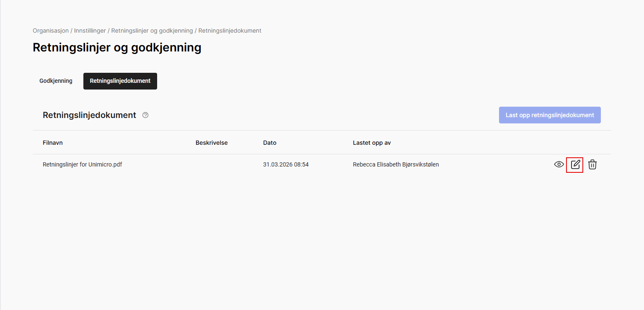Click the pencil edit icon for the document
The image size is (644, 310).
pos(575,164)
